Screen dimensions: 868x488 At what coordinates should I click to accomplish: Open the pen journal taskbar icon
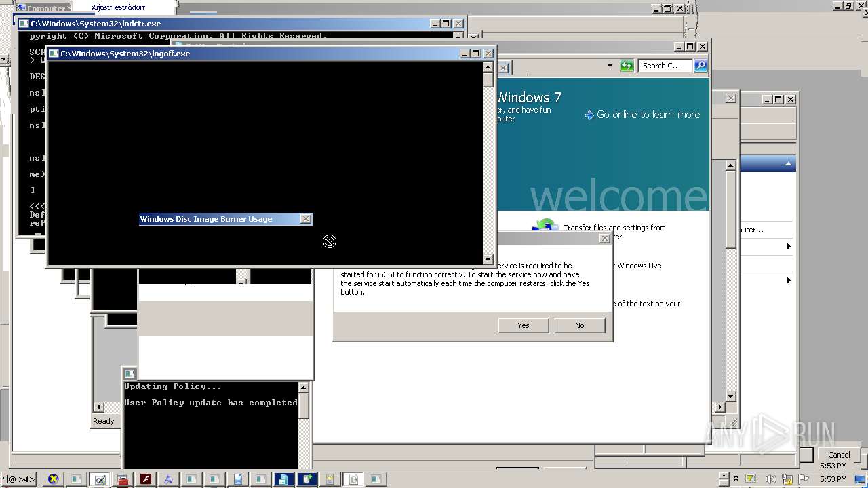coord(100,479)
